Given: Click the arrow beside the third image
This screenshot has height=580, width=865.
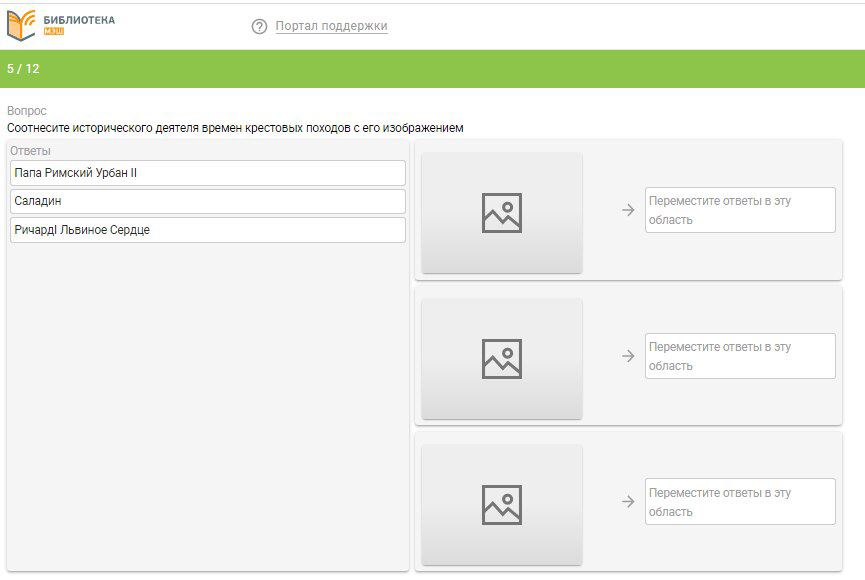Looking at the screenshot, I should point(628,502).
